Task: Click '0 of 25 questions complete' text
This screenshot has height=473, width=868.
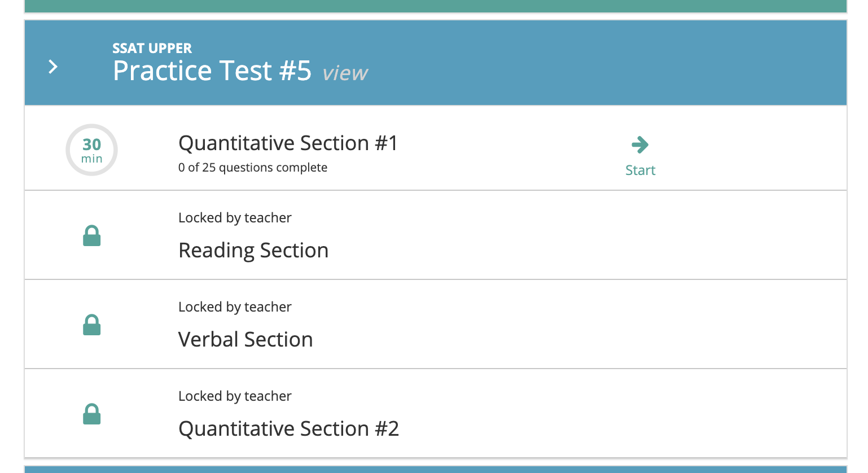Action: pos(252,168)
